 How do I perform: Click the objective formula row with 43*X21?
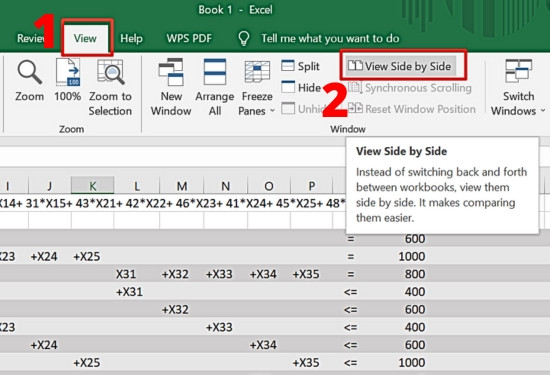172,203
